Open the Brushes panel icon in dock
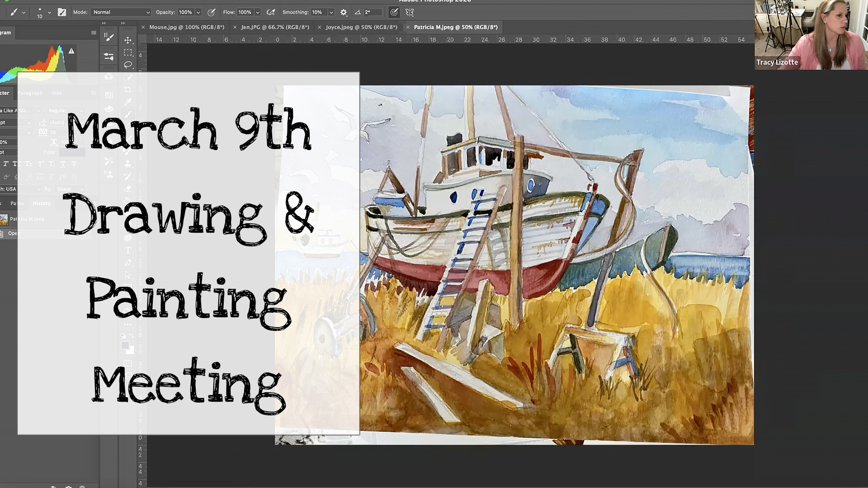 pyautogui.click(x=109, y=56)
